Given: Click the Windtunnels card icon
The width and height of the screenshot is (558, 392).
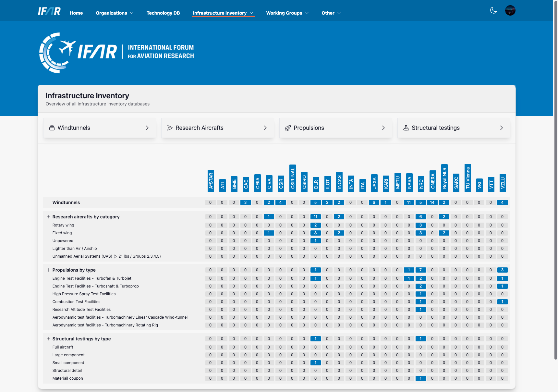Looking at the screenshot, I should (52, 128).
